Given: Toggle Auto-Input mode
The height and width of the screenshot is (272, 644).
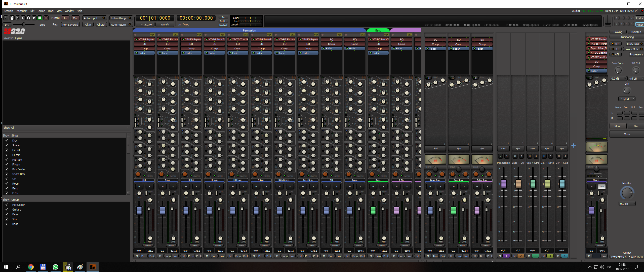Looking at the screenshot, I should pos(94,18).
